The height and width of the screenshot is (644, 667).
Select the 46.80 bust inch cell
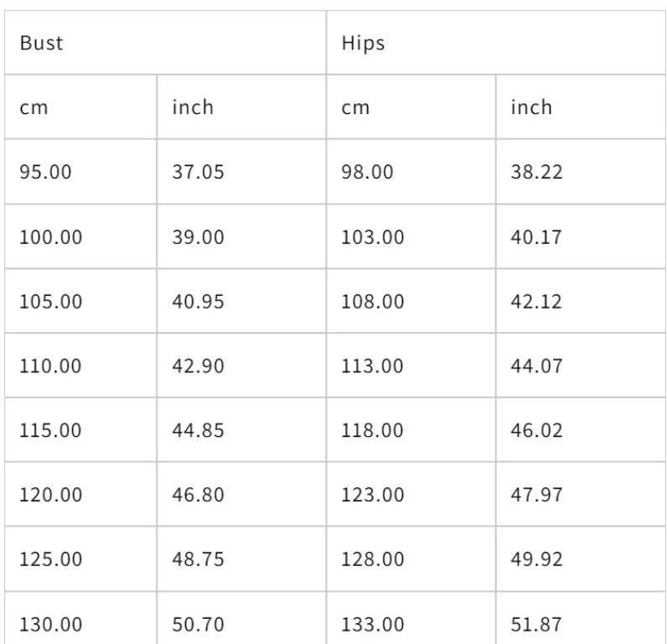pos(198,495)
